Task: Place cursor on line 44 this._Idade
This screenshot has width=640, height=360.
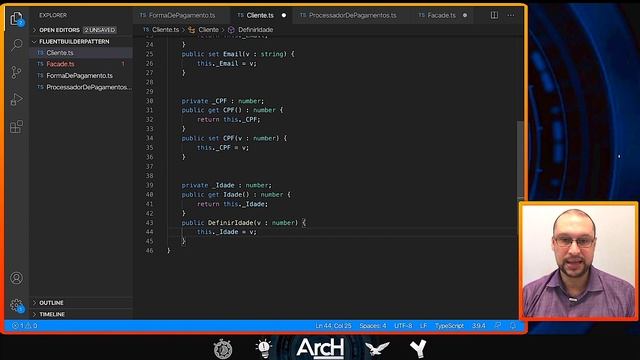Action: [227, 232]
